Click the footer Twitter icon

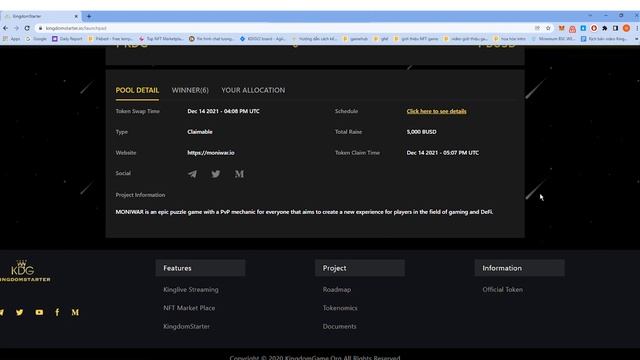point(19,312)
